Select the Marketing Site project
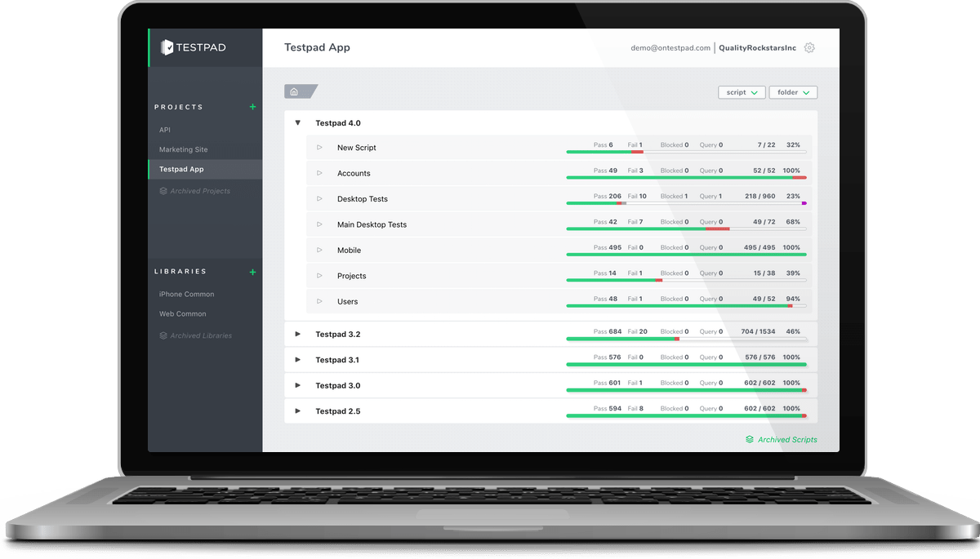The width and height of the screenshot is (980, 559). [184, 149]
